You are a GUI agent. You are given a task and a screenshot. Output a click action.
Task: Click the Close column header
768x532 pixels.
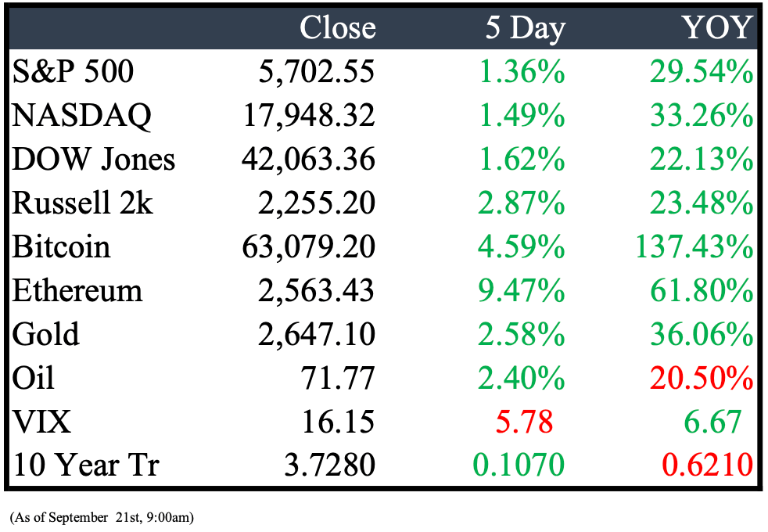[338, 27]
